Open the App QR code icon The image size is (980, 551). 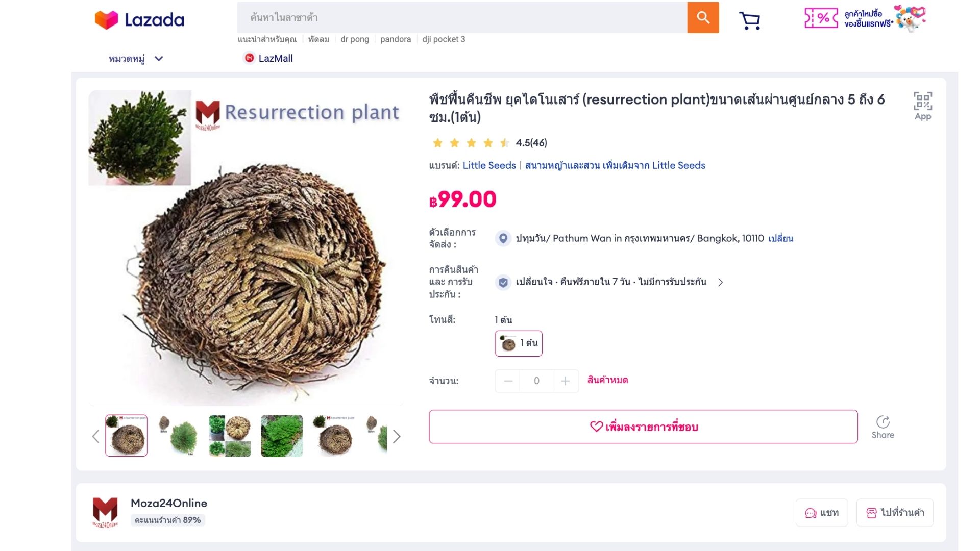[923, 106]
